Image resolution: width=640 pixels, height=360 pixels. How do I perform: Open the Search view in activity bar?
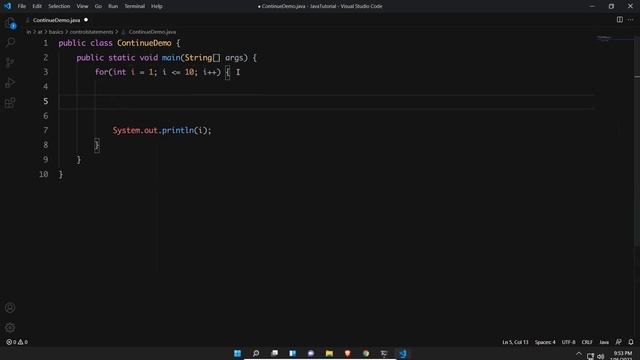[10, 42]
